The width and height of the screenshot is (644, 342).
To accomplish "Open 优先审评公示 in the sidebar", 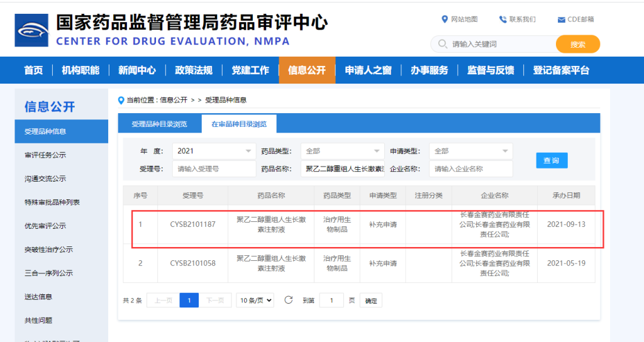I will pos(45,226).
